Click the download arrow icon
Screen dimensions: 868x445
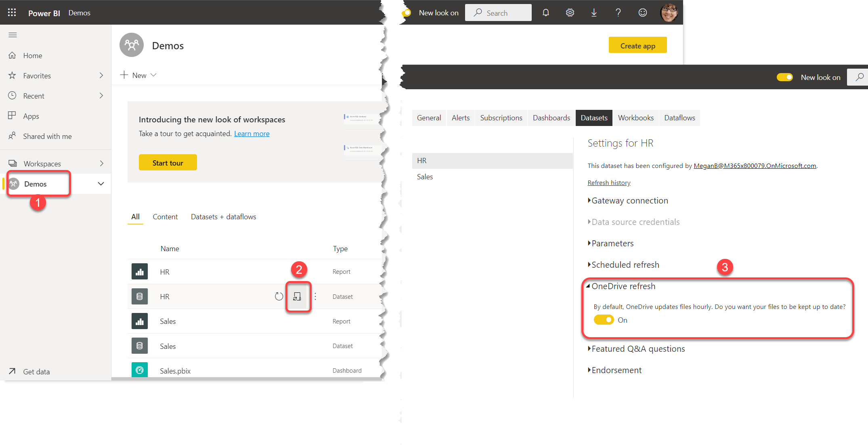click(x=594, y=13)
